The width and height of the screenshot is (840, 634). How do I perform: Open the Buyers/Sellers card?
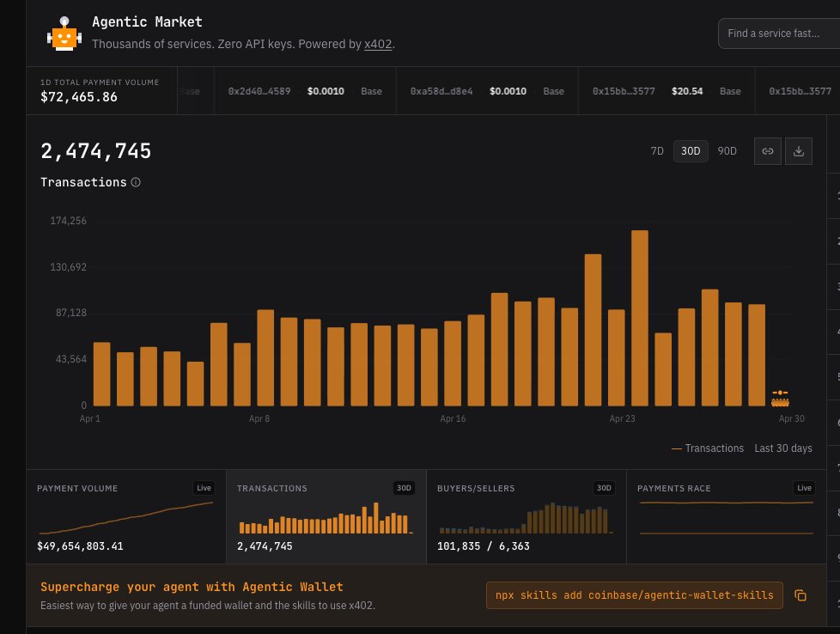click(x=526, y=516)
